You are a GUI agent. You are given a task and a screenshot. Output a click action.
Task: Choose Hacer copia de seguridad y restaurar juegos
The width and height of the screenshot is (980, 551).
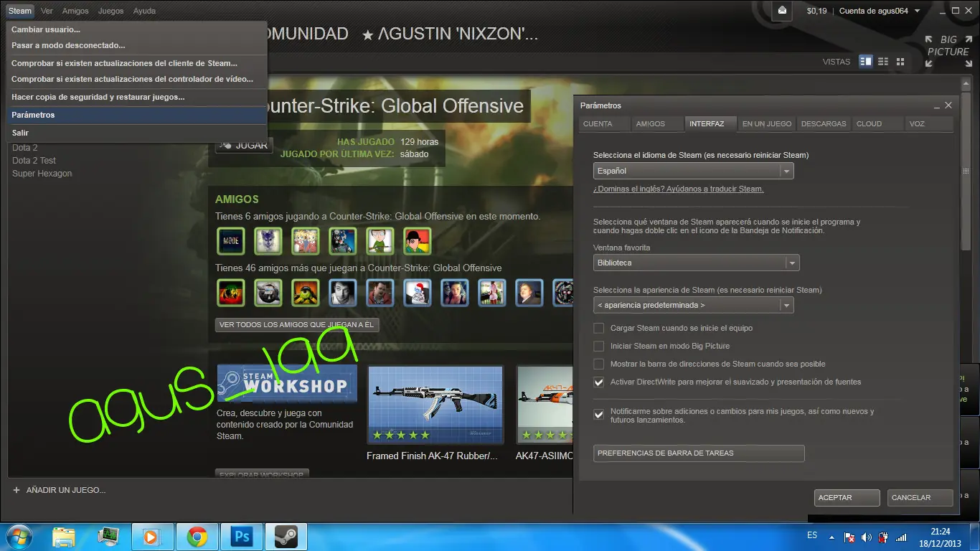(137, 97)
